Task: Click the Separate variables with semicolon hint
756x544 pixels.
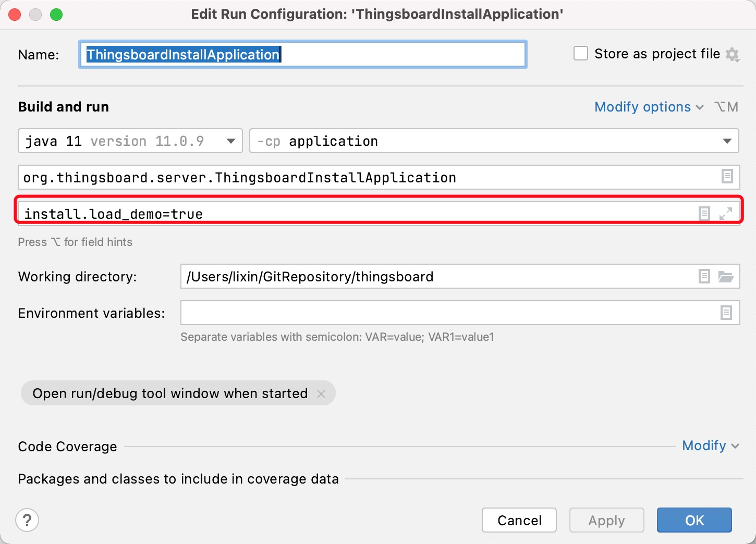Action: pos(337,337)
